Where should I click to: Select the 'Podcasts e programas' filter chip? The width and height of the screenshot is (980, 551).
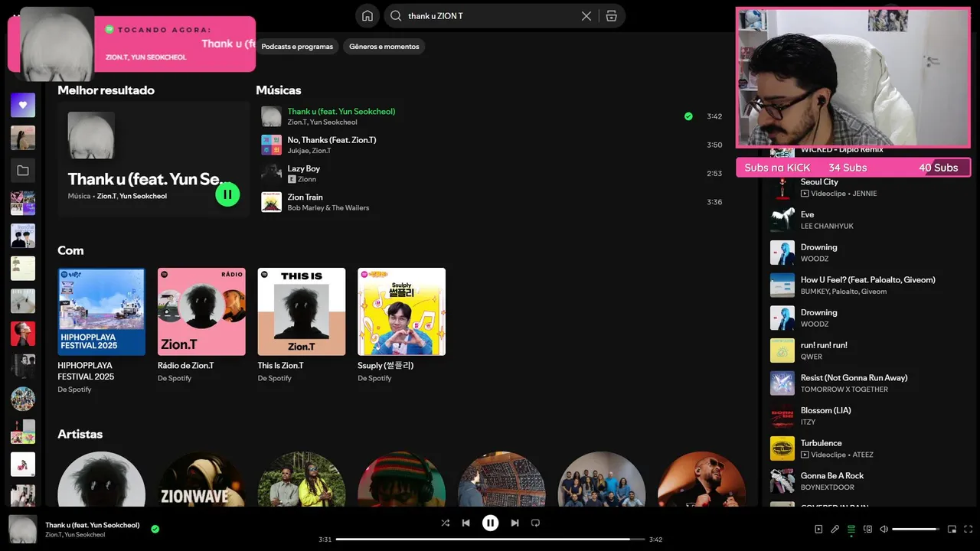pyautogui.click(x=297, y=47)
